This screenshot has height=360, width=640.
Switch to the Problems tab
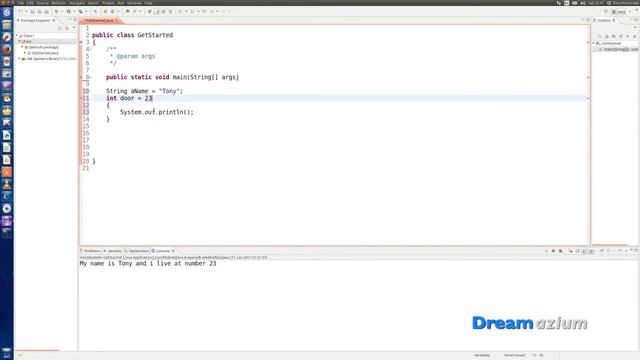pyautogui.click(x=91, y=251)
